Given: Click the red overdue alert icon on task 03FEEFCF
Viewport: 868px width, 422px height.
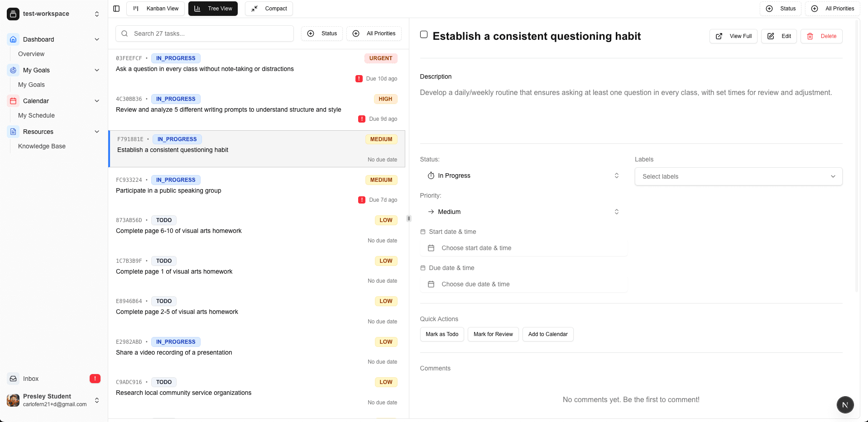Looking at the screenshot, I should (x=359, y=79).
